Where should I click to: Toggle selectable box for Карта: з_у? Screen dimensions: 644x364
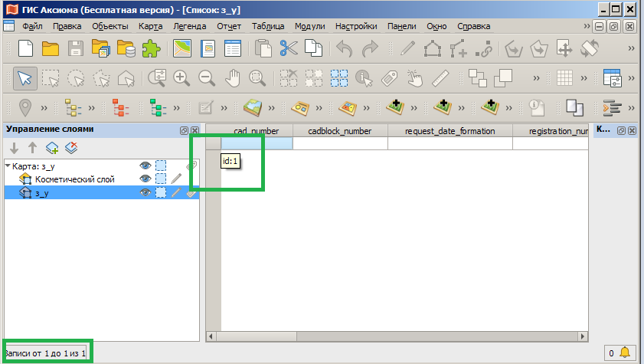[161, 165]
